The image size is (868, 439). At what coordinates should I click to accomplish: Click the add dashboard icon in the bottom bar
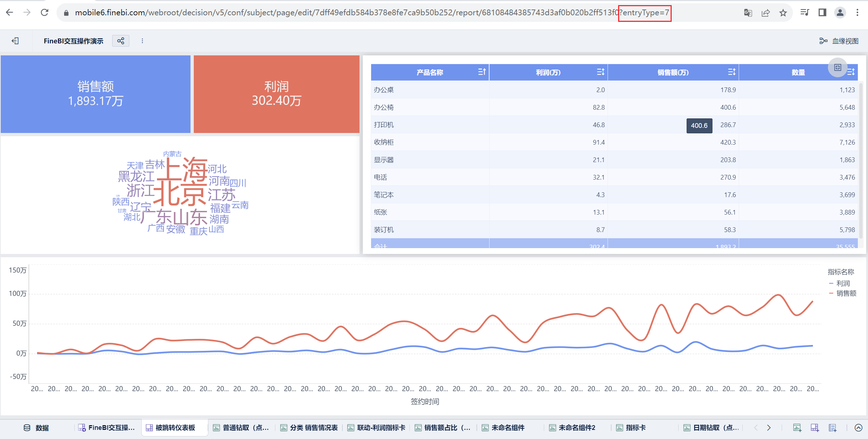814,428
